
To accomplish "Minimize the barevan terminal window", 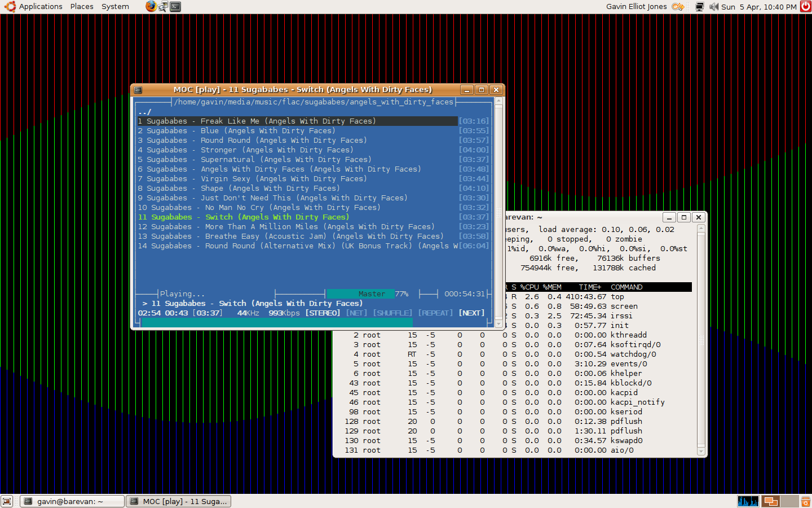I will point(669,217).
